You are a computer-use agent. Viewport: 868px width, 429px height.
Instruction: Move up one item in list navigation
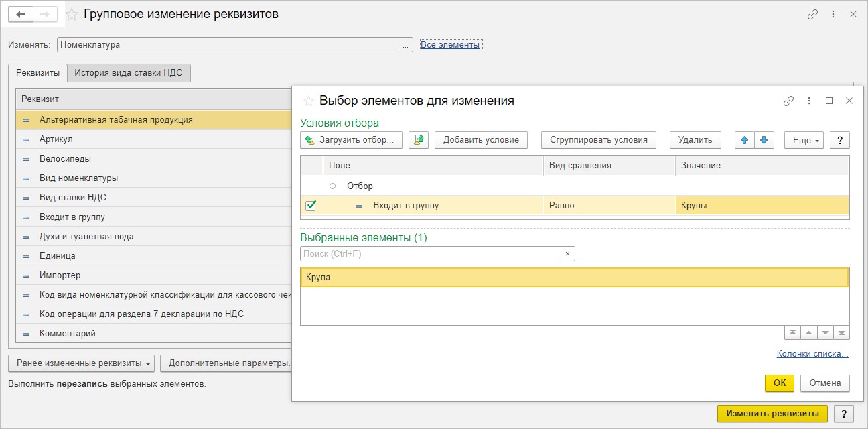click(809, 333)
